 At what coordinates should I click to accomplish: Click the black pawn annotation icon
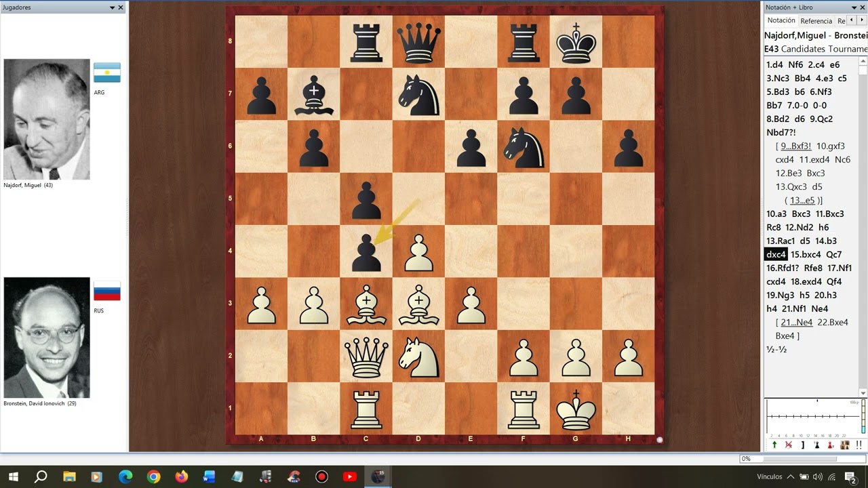816,445
